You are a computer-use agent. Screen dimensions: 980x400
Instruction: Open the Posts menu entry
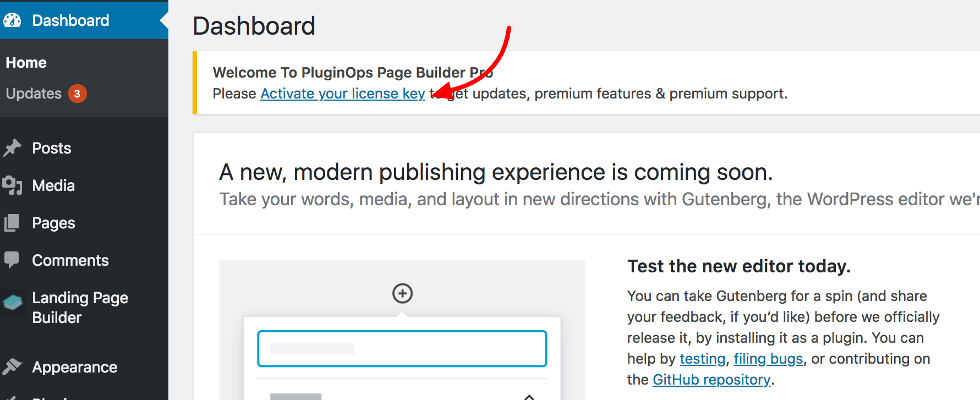click(51, 147)
